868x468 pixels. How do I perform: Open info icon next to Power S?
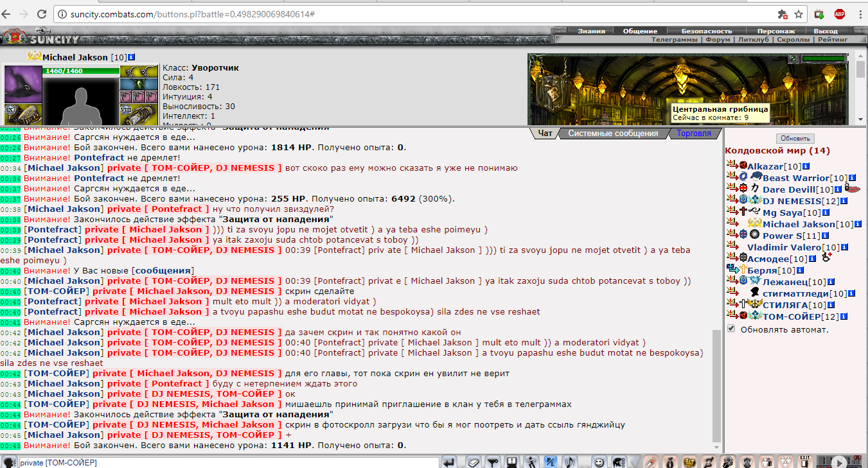coord(826,236)
